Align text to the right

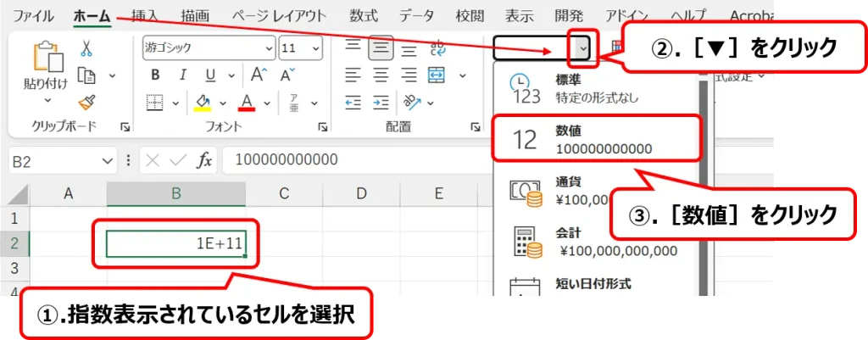point(409,75)
